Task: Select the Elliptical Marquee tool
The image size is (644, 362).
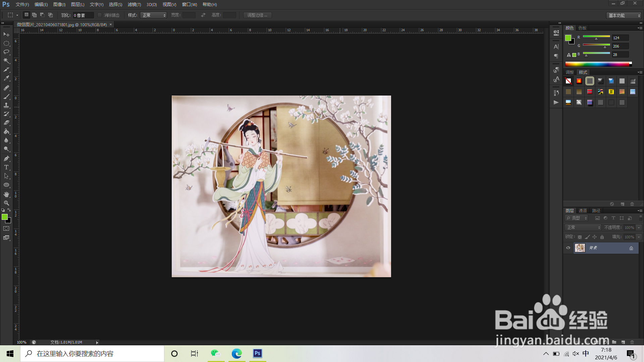Action: (x=6, y=43)
